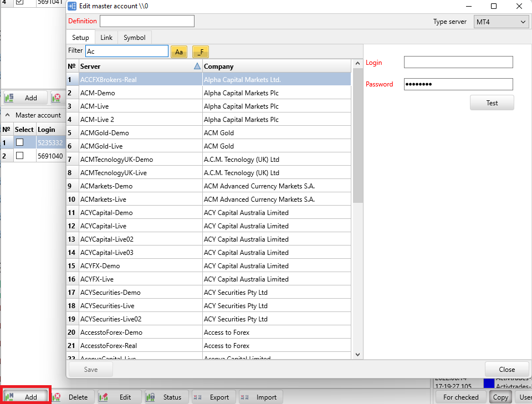This screenshot has height=404, width=532.
Task: Click the upper Add button above Master account
Action: click(x=25, y=98)
